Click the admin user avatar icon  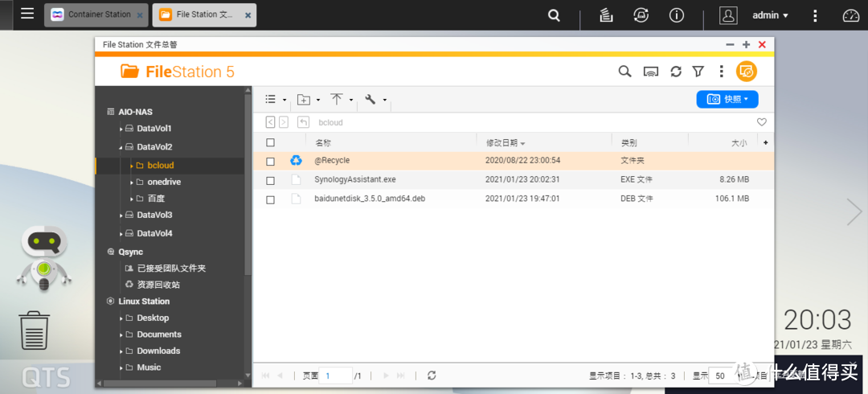click(728, 15)
